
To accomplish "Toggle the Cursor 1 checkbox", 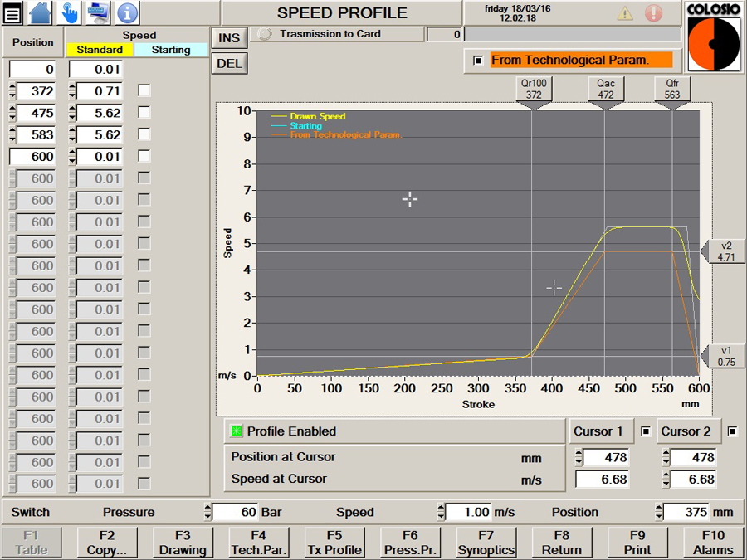I will [x=646, y=431].
